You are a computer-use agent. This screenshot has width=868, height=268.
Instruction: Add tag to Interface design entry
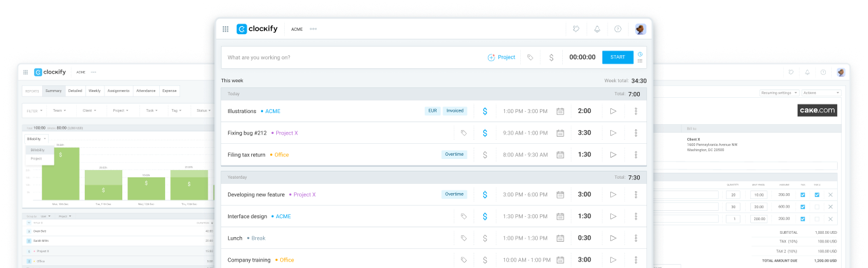click(x=464, y=216)
